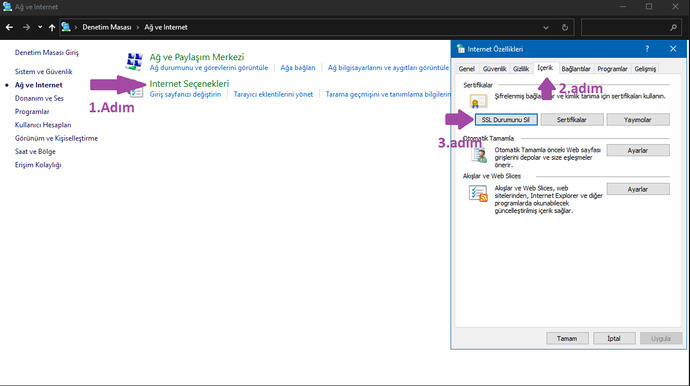The height and width of the screenshot is (386, 690).
Task: Open Erişim Kolaylığı category
Action: point(38,165)
